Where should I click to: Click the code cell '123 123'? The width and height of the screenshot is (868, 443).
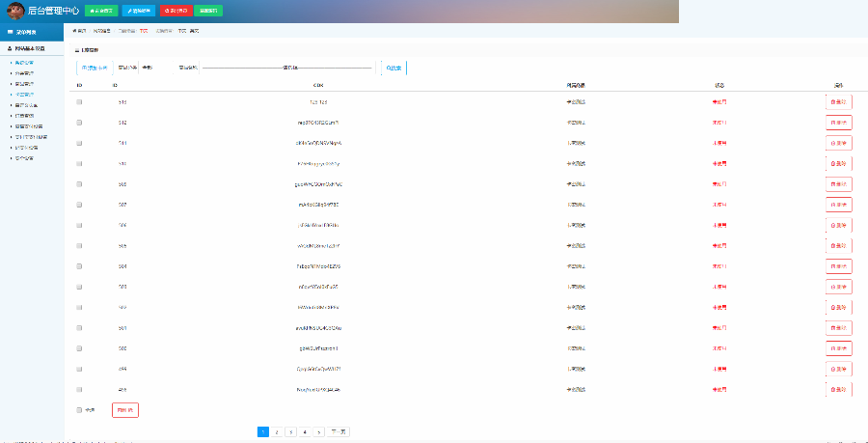click(318, 102)
